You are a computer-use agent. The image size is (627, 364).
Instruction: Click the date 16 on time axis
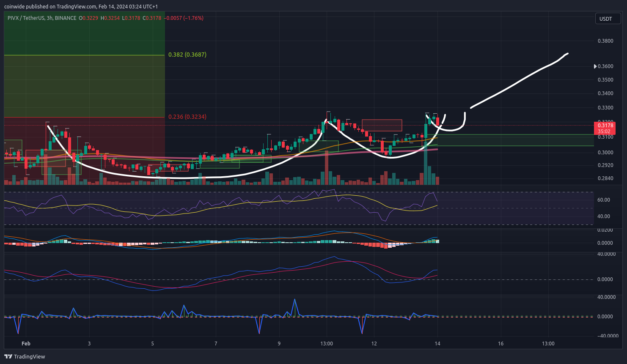pyautogui.click(x=501, y=344)
